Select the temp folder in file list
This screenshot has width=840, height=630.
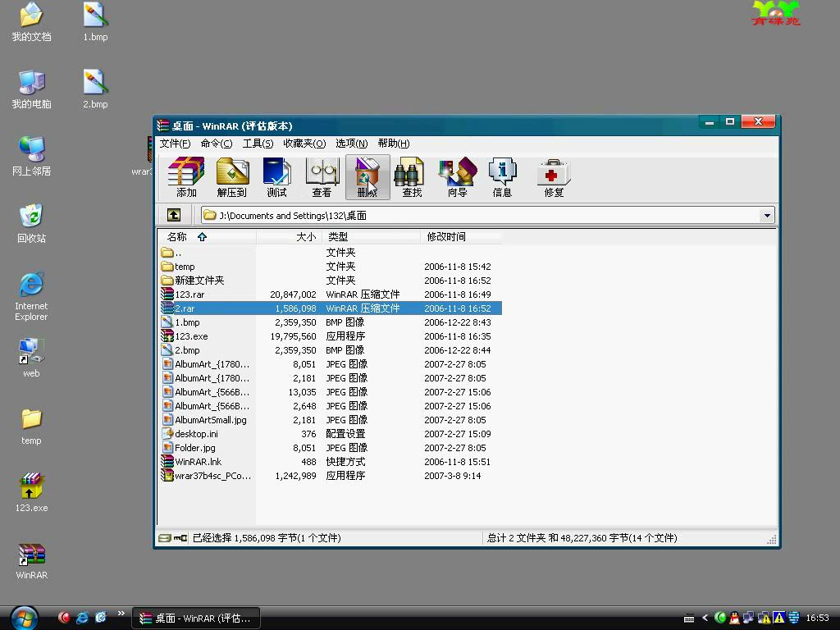click(330, 267)
